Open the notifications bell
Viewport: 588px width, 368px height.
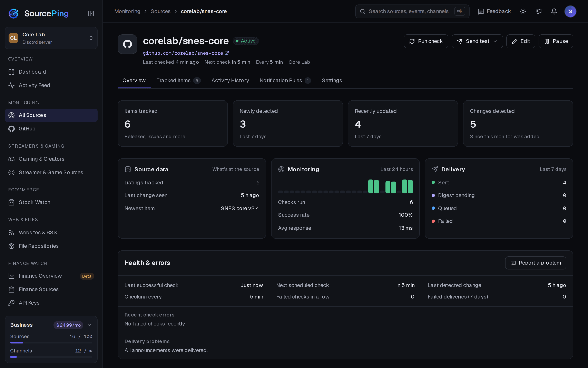tap(554, 11)
